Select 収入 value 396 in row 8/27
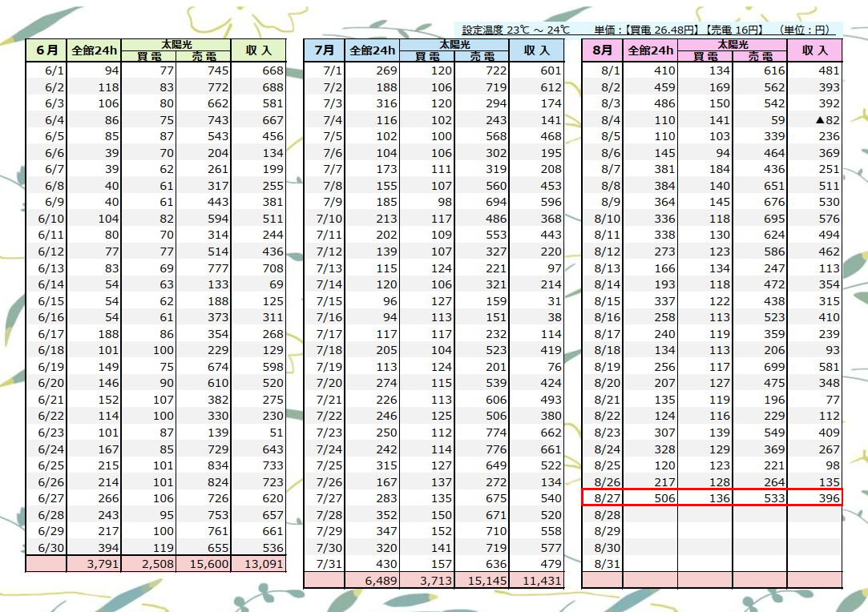The width and height of the screenshot is (868, 612). point(815,498)
